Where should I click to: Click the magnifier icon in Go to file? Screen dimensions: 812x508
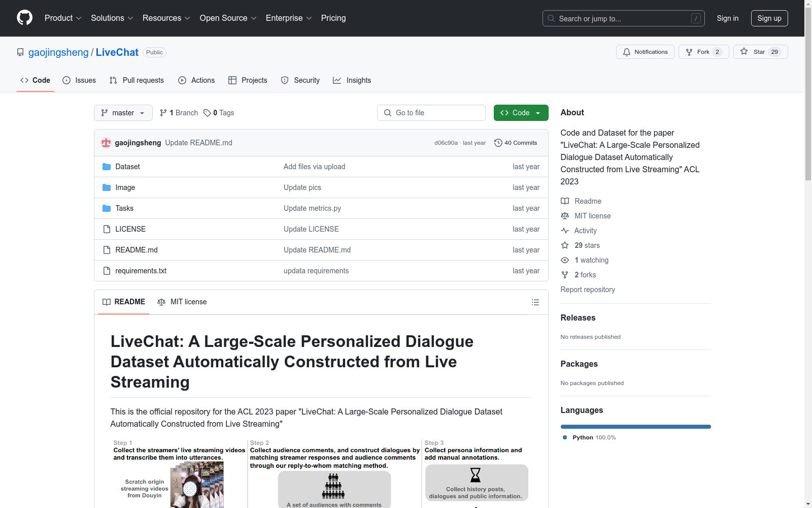[x=388, y=113]
